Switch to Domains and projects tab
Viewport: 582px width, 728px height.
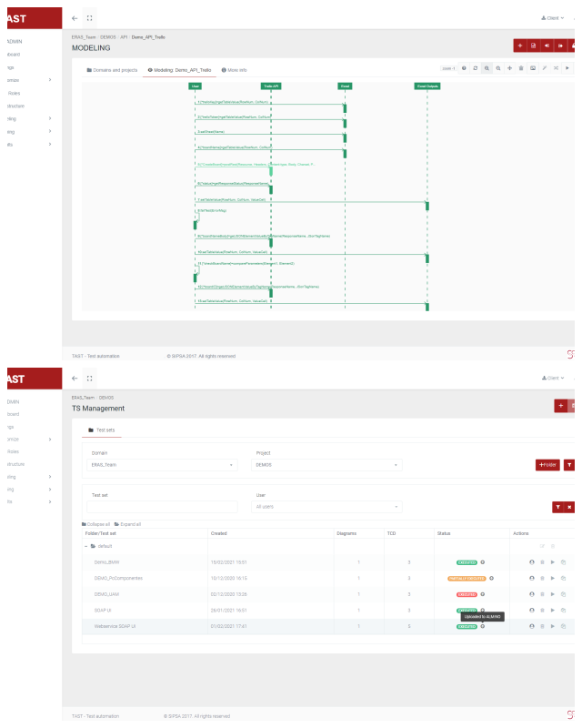point(111,69)
